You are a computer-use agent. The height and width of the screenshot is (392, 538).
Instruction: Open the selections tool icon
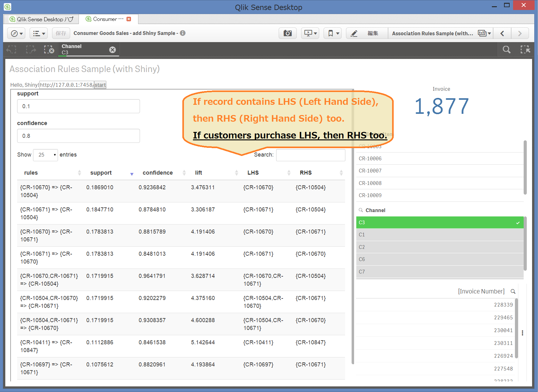pos(525,50)
